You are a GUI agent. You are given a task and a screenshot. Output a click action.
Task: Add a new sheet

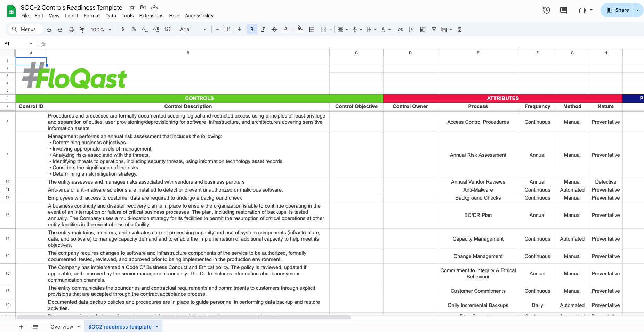point(21,327)
